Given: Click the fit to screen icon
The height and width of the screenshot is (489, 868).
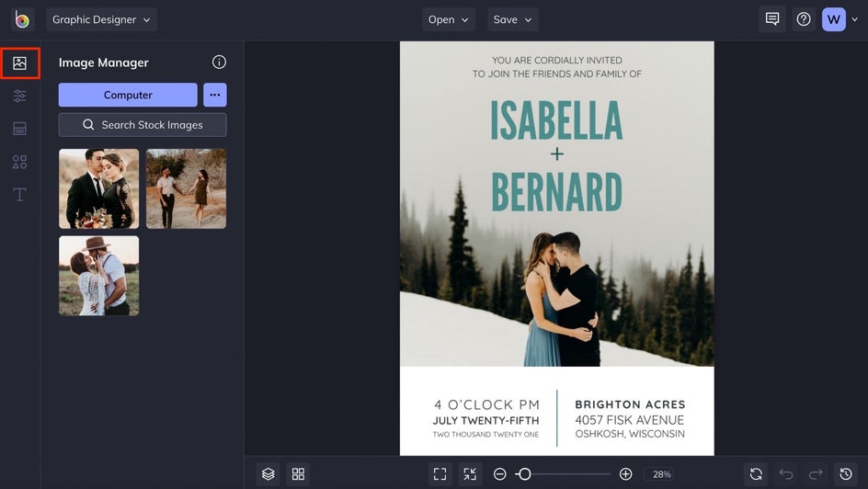Looking at the screenshot, I should (x=440, y=474).
